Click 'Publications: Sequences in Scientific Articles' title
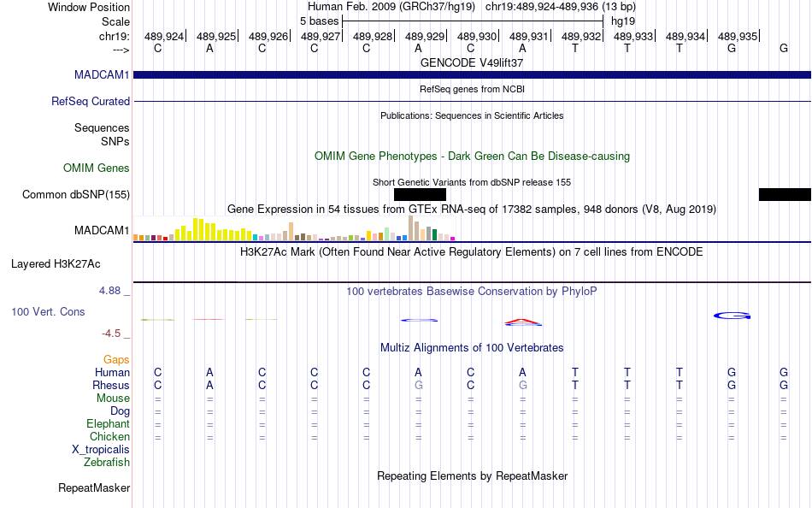The height and width of the screenshot is (508, 812). click(472, 115)
